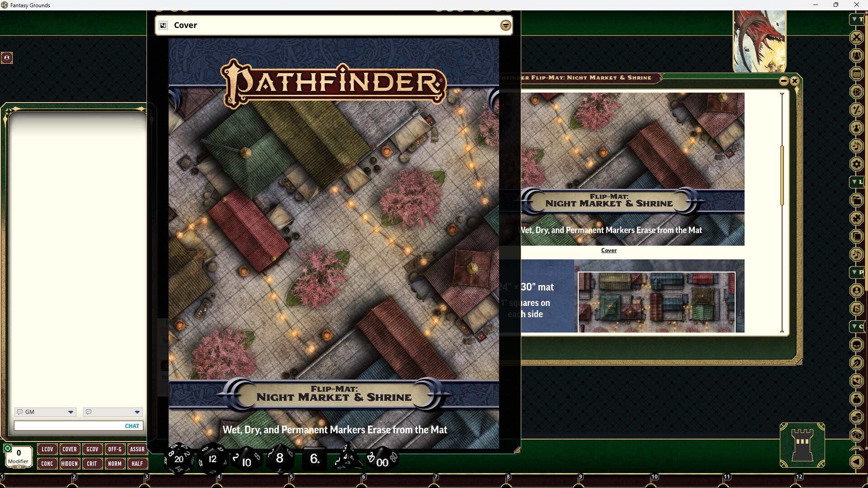Viewport: 868px width, 488px height.
Task: Open the Encounters sword-shield sidebar icon
Action: [x=857, y=363]
